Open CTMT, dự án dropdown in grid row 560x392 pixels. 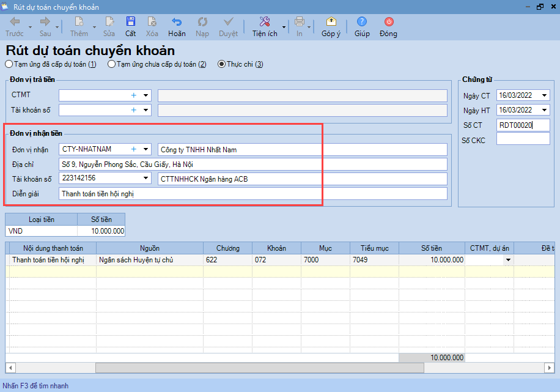507,260
